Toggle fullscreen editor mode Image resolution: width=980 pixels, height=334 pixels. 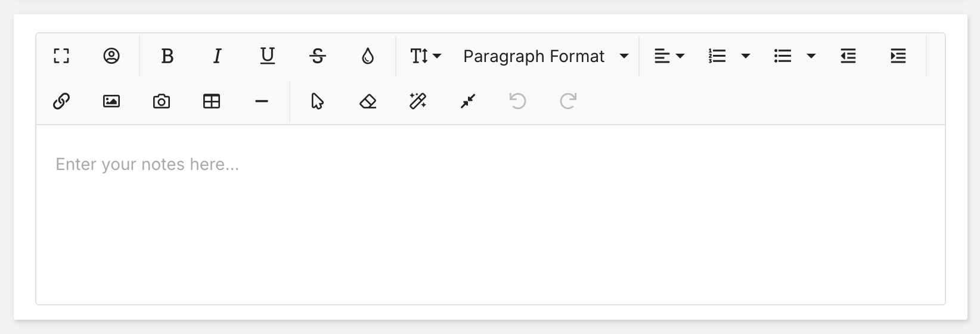coord(61,56)
